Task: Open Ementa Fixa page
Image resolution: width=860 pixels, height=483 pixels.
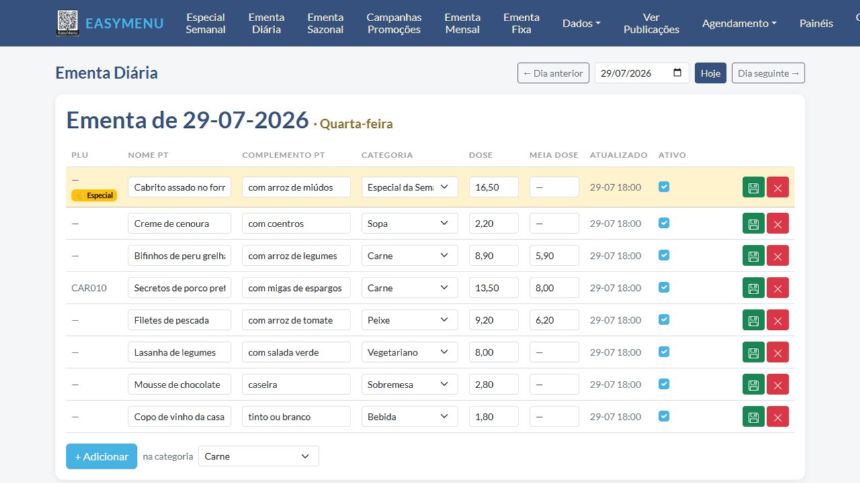Action: (521, 23)
